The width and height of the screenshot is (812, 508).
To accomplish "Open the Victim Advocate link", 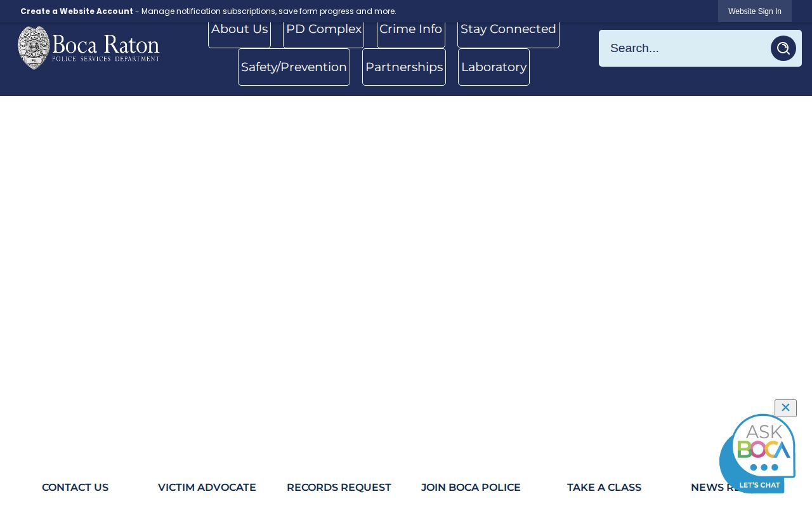I will click(207, 488).
